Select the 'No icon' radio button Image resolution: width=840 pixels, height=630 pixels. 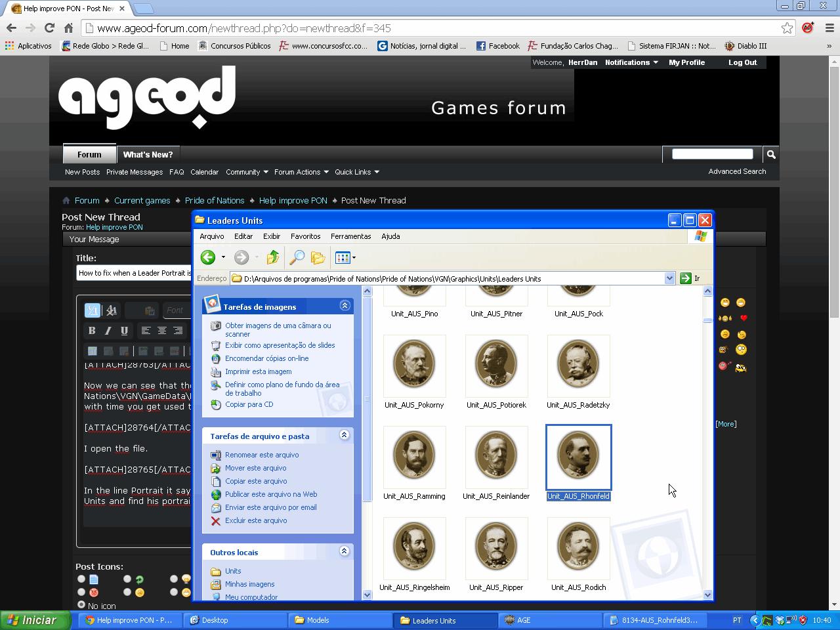coord(81,604)
